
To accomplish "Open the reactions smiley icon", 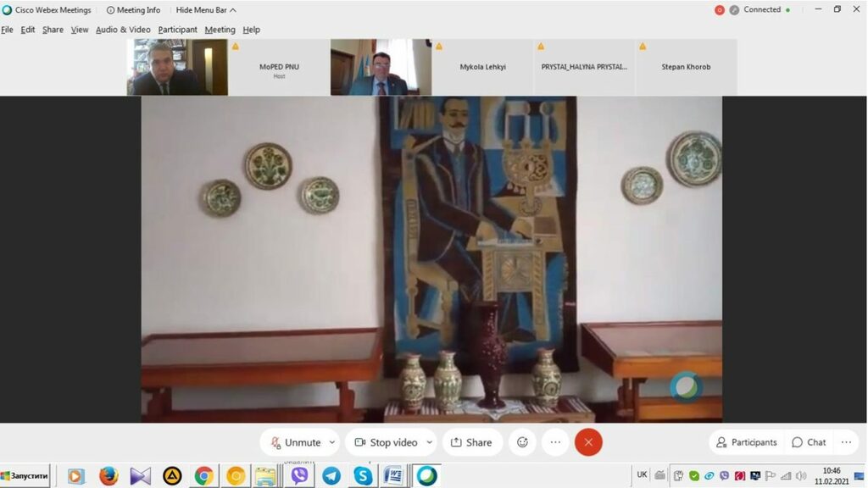I will coord(522,442).
